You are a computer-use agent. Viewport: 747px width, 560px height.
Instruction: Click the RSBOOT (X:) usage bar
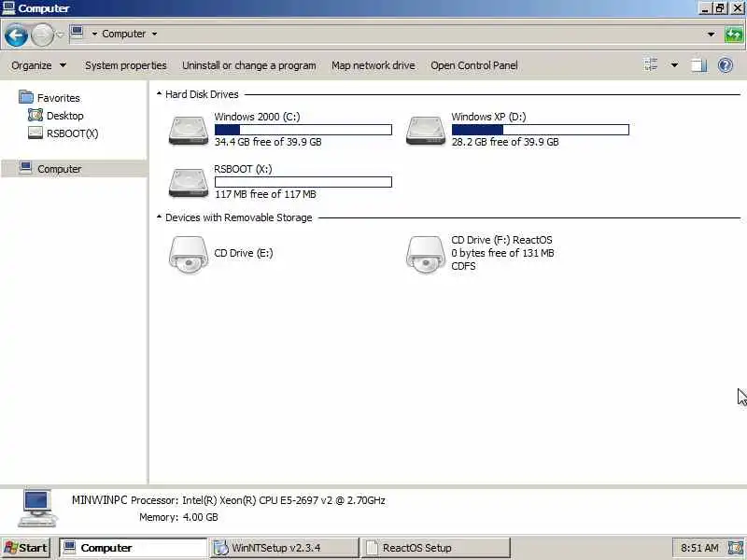click(303, 182)
